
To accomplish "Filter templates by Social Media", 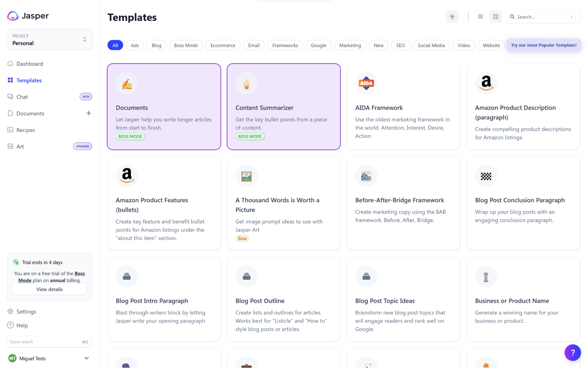I will click(x=431, y=45).
